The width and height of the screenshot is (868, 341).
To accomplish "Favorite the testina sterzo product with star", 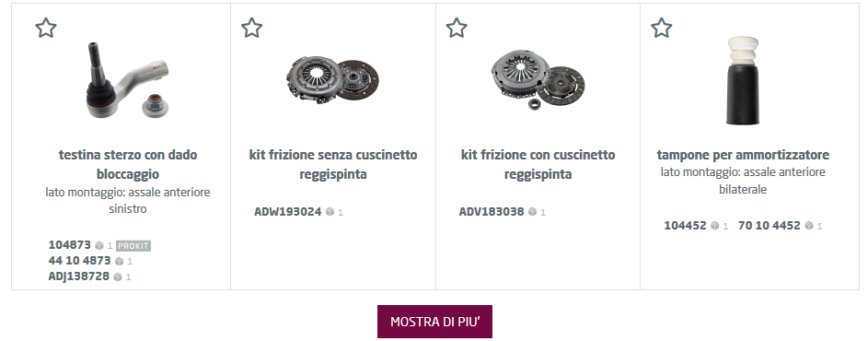I will tap(46, 28).
